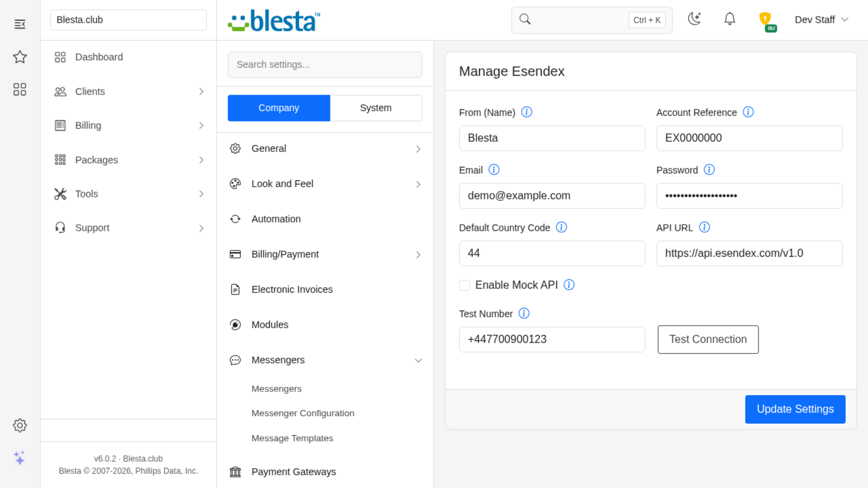Click the Modules icon in settings list
Screen dimensions: 868x488
coord(235,324)
